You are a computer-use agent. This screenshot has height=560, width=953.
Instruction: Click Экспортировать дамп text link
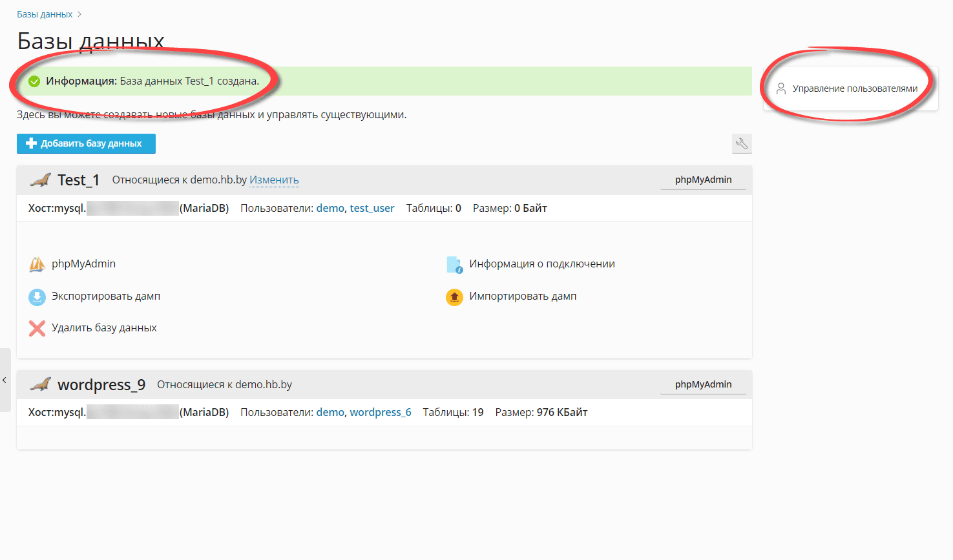tap(106, 296)
